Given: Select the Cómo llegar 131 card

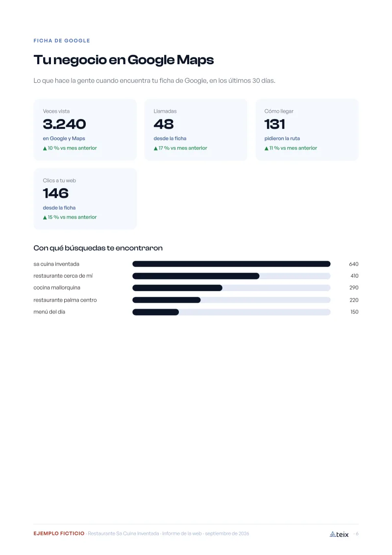Looking at the screenshot, I should (x=307, y=129).
